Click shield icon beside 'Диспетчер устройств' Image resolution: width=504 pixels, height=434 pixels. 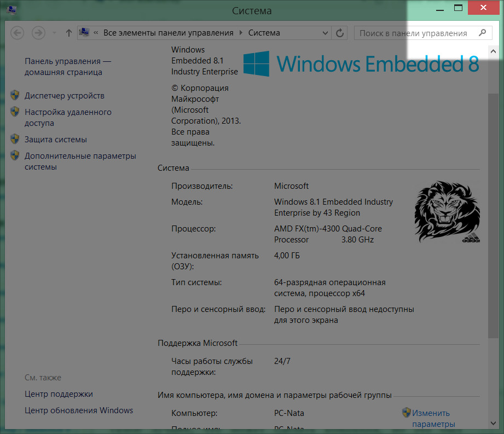tap(15, 95)
